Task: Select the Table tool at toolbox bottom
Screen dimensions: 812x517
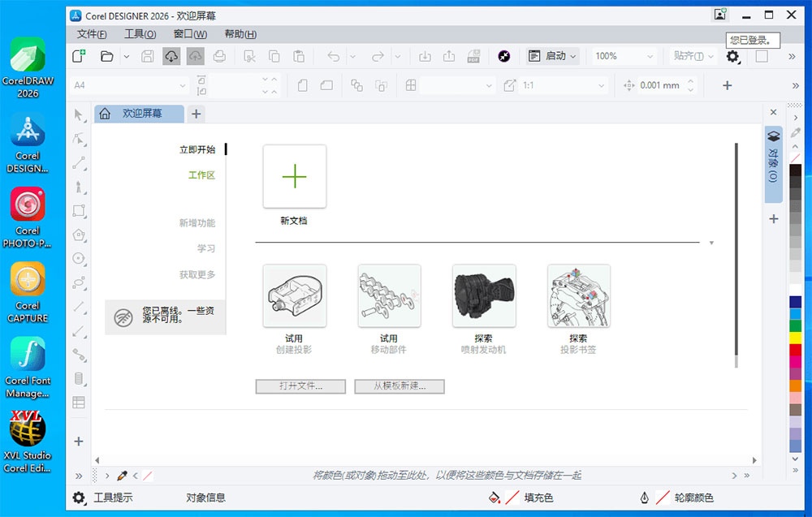Action: point(79,403)
